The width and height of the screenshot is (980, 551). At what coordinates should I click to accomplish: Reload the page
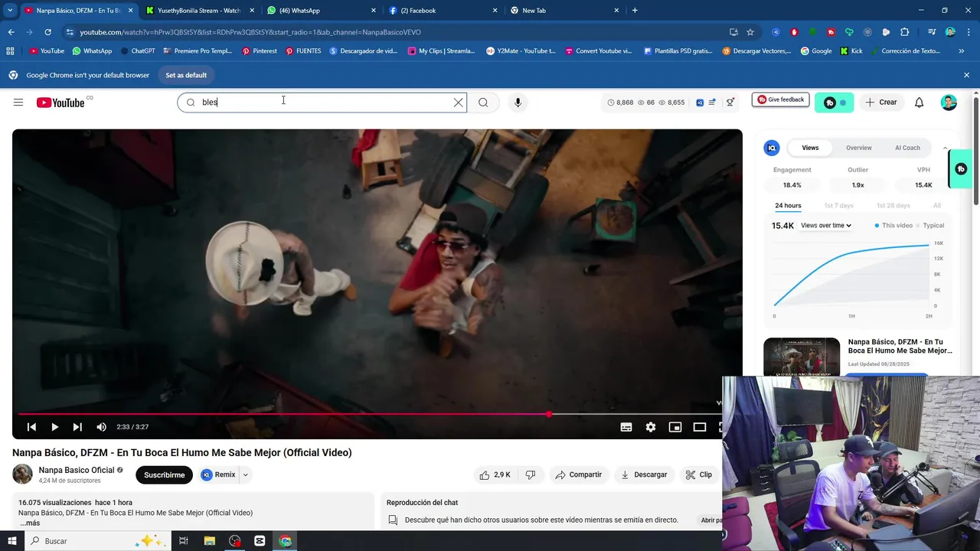47,32
